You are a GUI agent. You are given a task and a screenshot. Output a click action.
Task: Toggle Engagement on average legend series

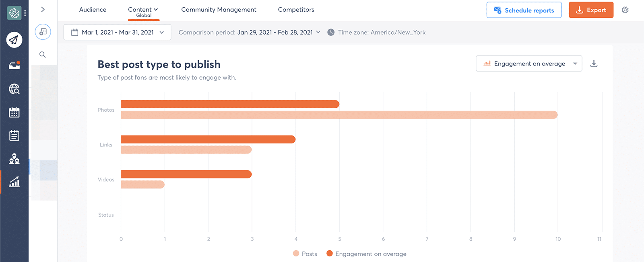tap(366, 254)
